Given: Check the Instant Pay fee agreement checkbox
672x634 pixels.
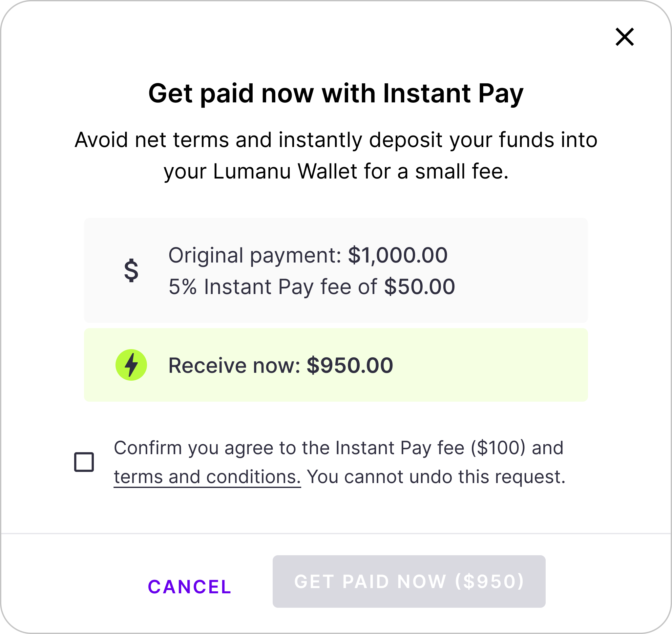Looking at the screenshot, I should pyautogui.click(x=84, y=462).
